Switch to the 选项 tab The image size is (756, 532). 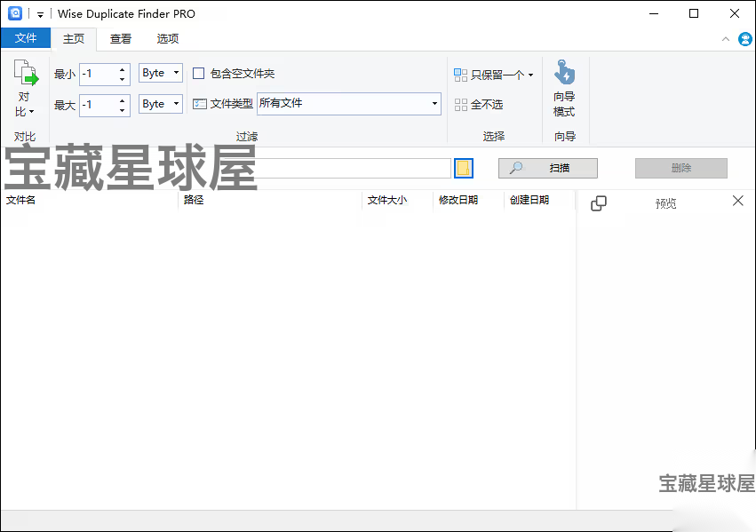pos(168,39)
